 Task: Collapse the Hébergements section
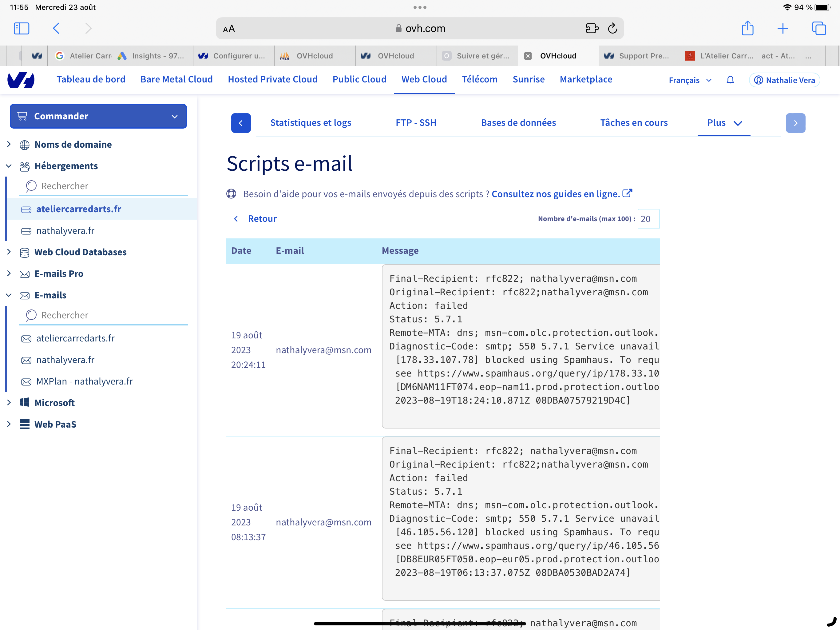[9, 166]
